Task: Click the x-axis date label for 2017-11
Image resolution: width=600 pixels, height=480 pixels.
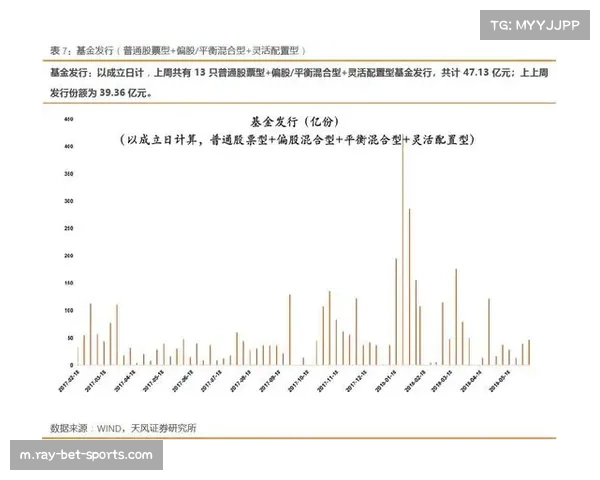Action: pos(327,381)
